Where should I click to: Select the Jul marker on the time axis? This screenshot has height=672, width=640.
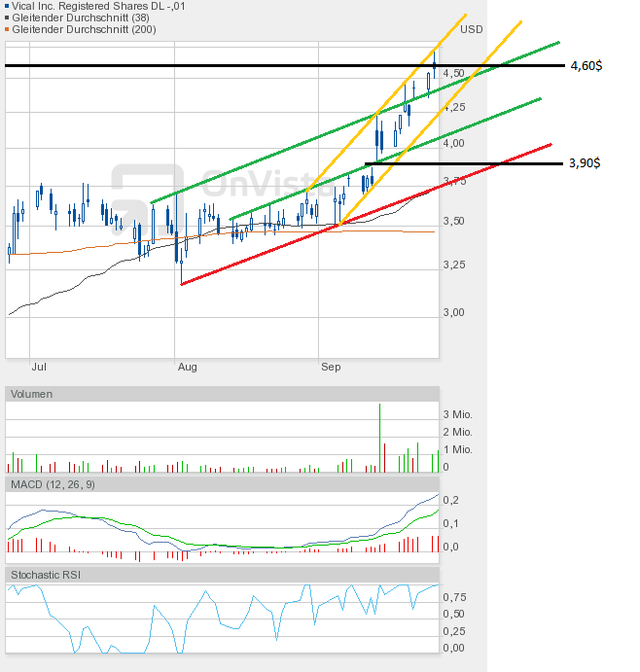coord(40,368)
